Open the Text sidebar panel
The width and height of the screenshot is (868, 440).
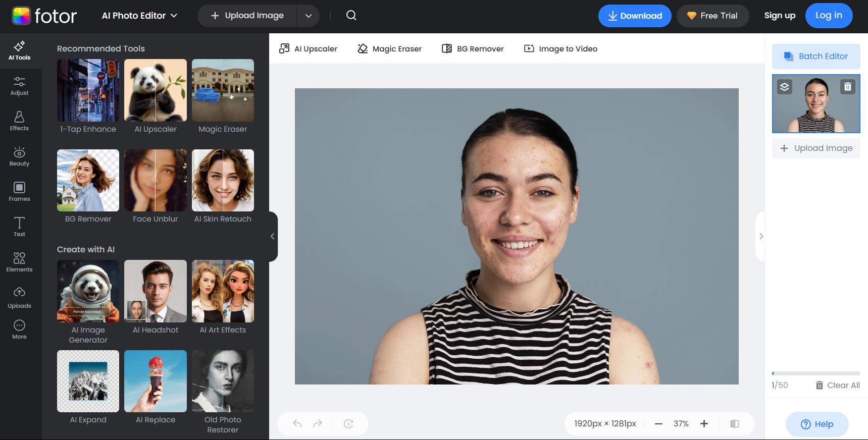19,228
